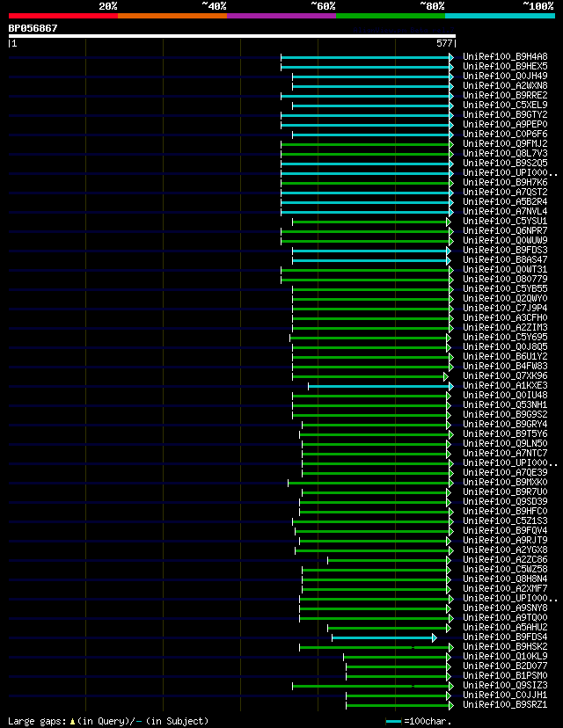Select the UniRef100_C7J9P4 label

pos(505,308)
